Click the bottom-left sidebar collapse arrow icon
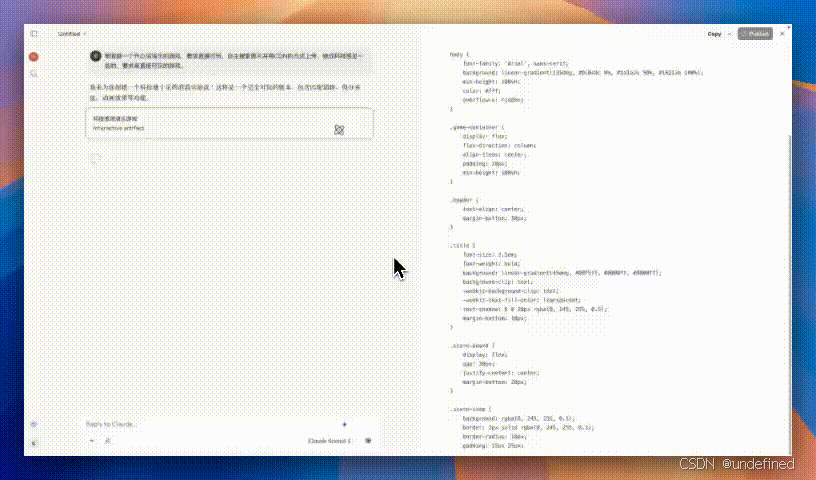Image resolution: width=816 pixels, height=480 pixels. tap(34, 443)
